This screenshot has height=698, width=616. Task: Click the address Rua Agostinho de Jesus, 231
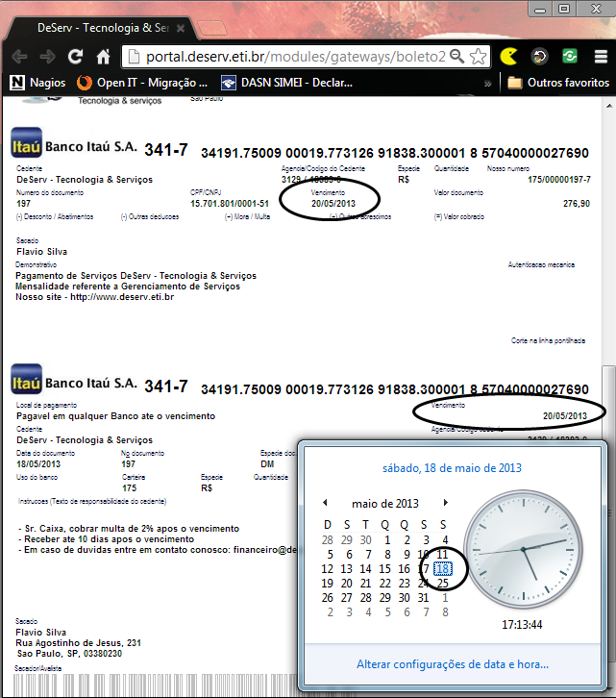pos(79,643)
